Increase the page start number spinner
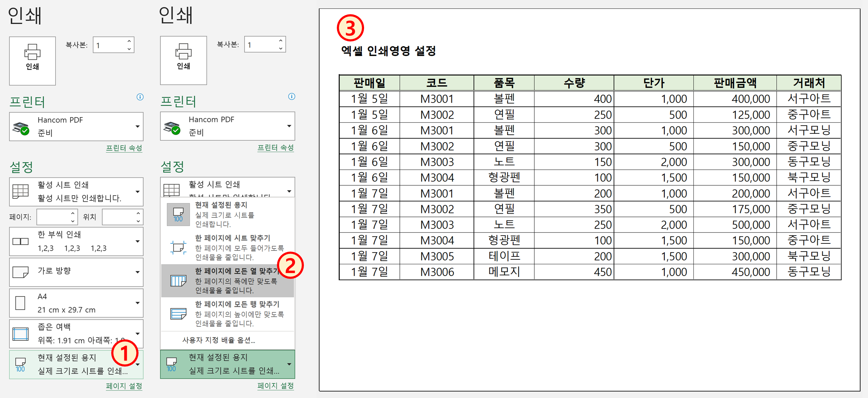 point(73,213)
